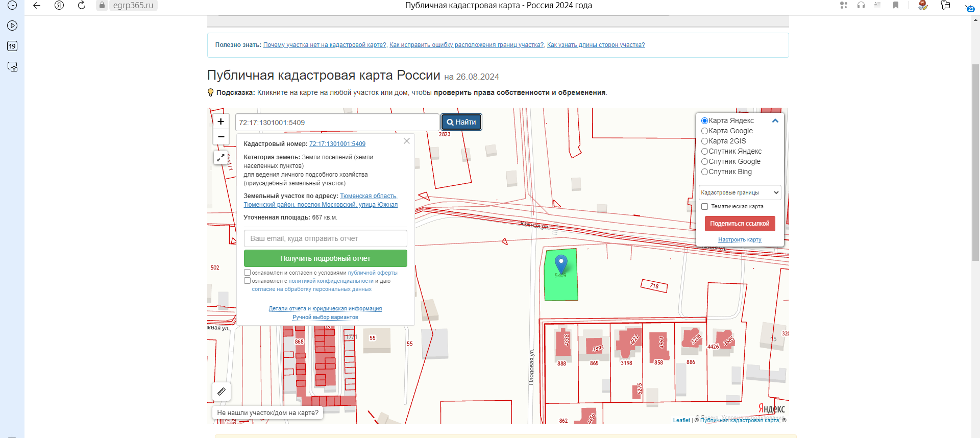Open the sidebar play icon
Viewport: 980px width, 438px height.
point(12,26)
